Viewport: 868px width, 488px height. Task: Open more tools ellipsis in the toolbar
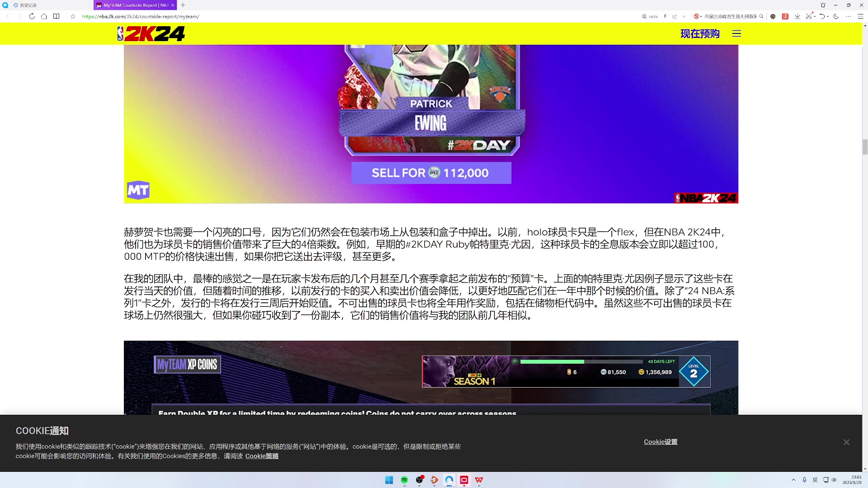click(x=849, y=16)
